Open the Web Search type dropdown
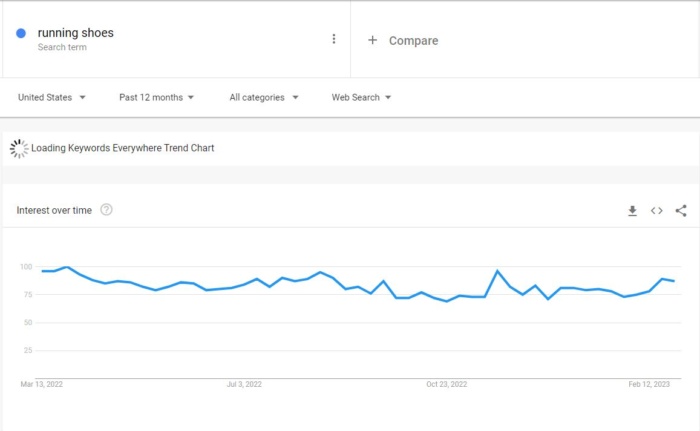This screenshot has width=700, height=431. pyautogui.click(x=361, y=97)
